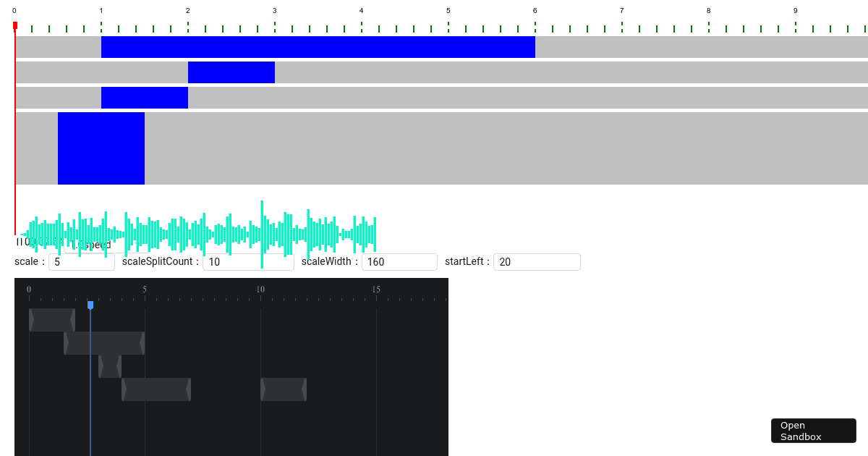Click inside the scale input field
The width and height of the screenshot is (868, 456).
click(81, 261)
